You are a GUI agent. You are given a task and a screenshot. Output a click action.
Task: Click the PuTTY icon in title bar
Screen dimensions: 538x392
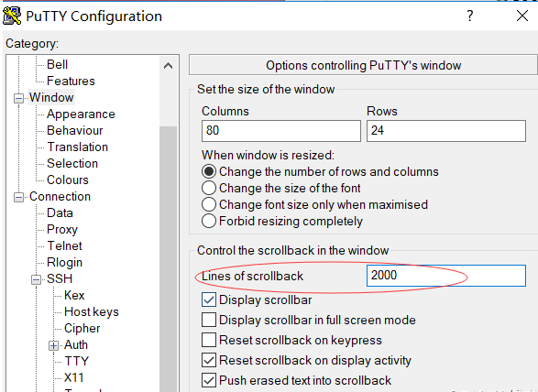(12, 16)
